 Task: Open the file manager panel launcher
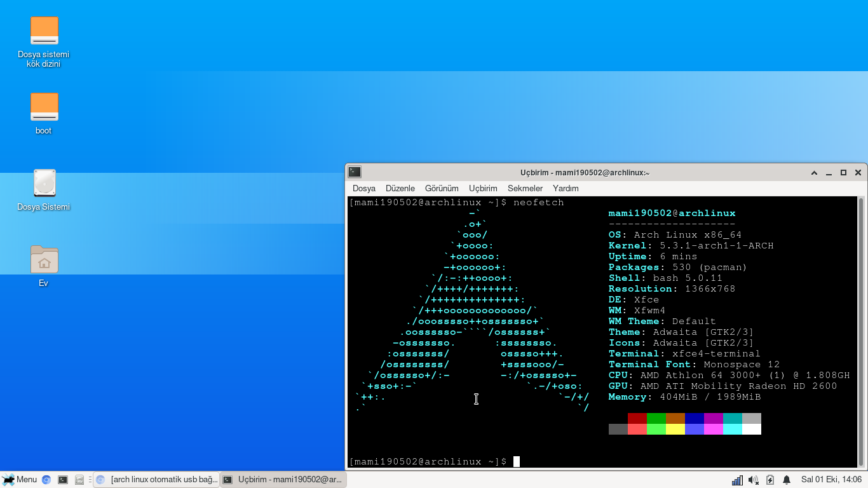pos(79,480)
